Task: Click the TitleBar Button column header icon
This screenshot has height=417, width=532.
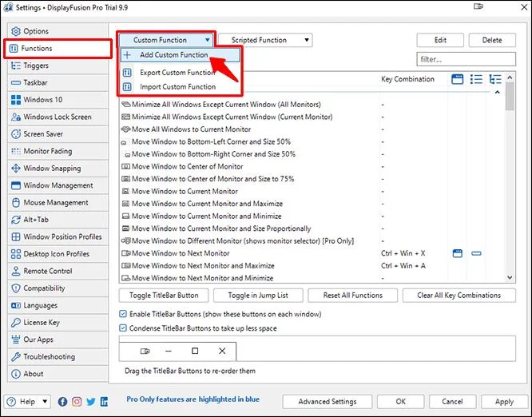Action: click(x=458, y=79)
